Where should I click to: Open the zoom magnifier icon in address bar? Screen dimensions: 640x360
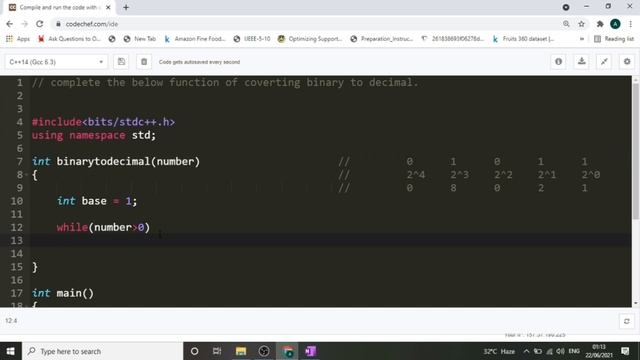pos(566,24)
